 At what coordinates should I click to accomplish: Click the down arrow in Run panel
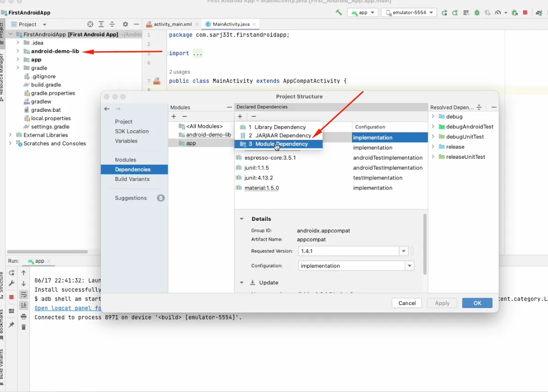click(23, 284)
